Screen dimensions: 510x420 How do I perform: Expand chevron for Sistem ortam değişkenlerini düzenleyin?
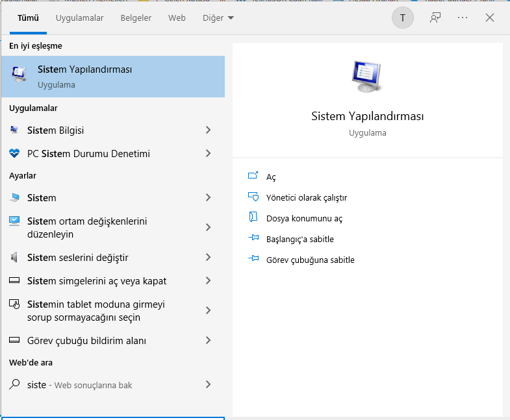point(208,227)
